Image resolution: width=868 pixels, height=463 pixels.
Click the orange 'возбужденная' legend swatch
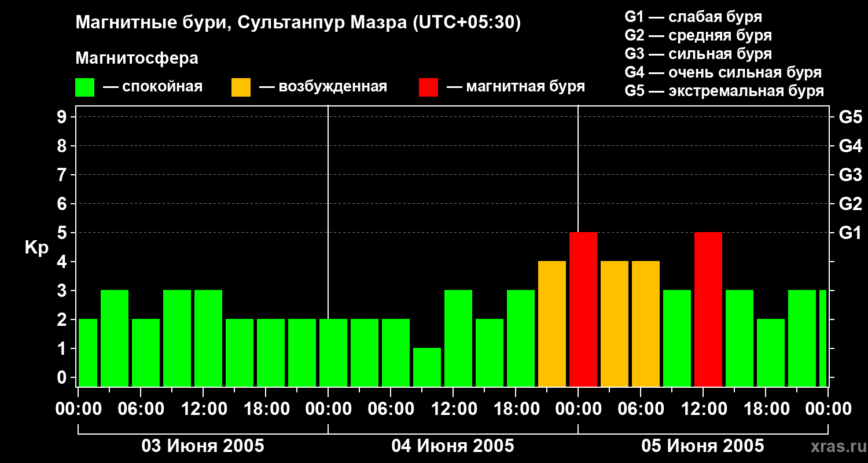tap(241, 87)
